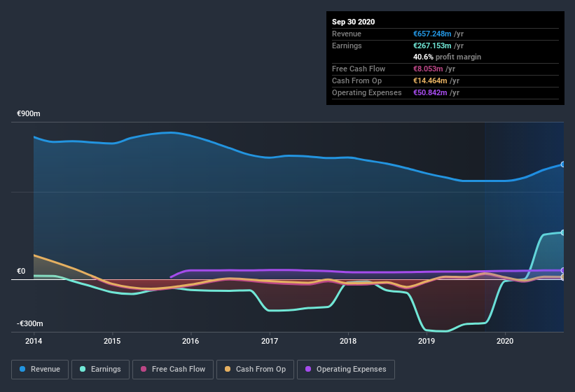Click the 2020 x-axis label
This screenshot has height=392, width=575.
click(505, 341)
